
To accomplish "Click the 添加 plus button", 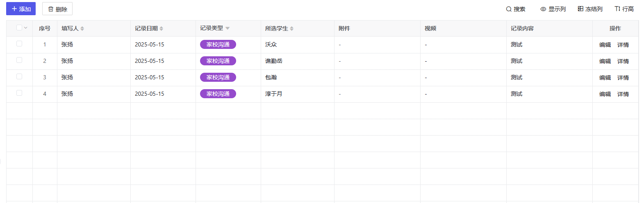I will 21,9.
